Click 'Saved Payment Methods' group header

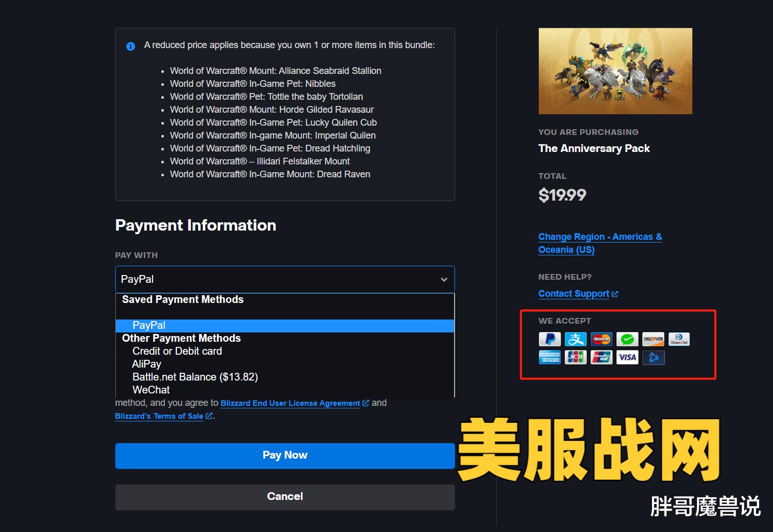[183, 300]
